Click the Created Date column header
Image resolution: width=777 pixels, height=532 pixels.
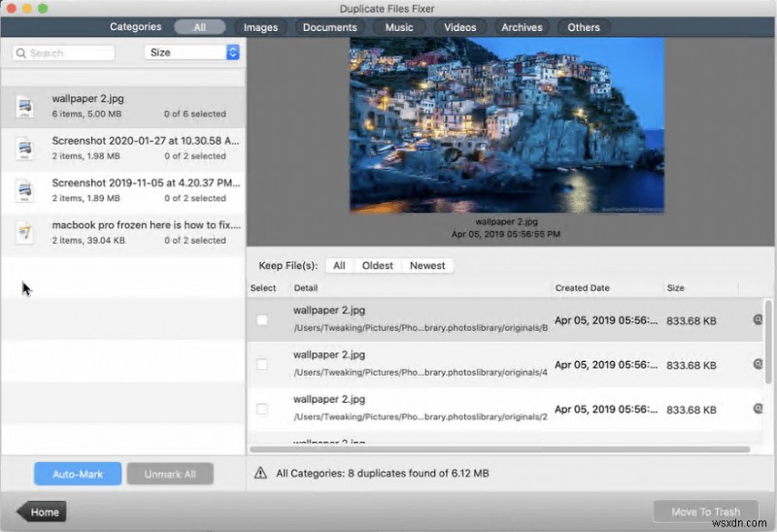[x=582, y=287]
